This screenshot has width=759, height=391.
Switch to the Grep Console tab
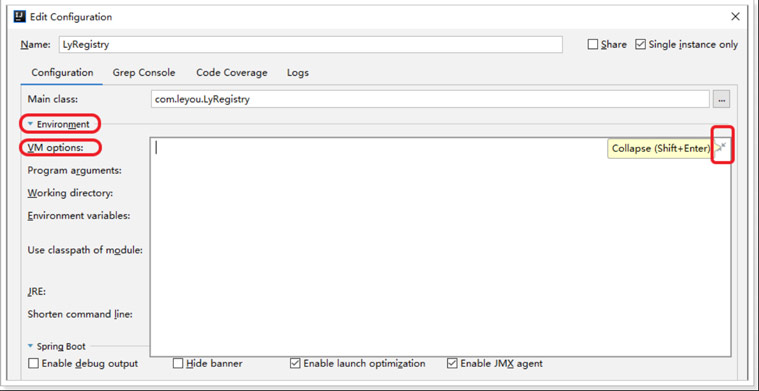coord(144,73)
